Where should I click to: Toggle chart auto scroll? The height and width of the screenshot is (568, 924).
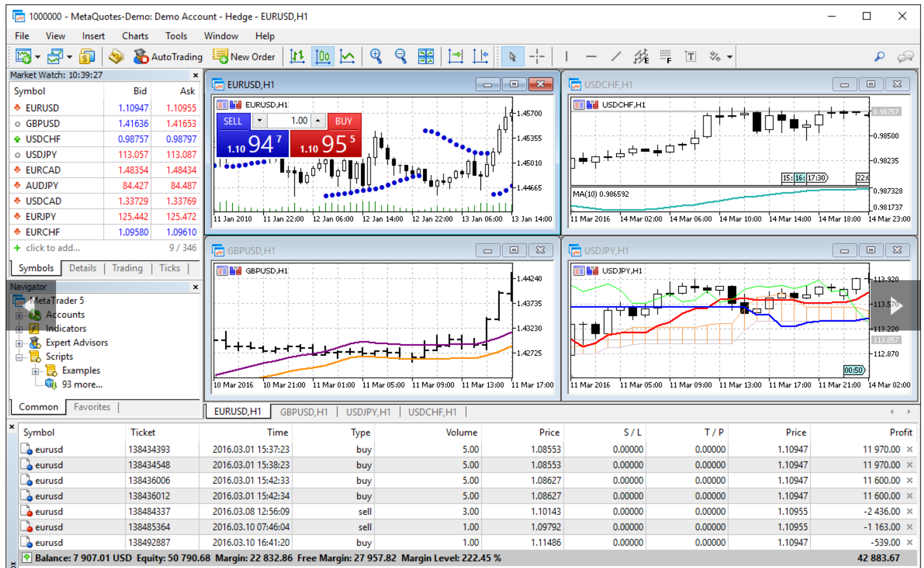tap(456, 56)
